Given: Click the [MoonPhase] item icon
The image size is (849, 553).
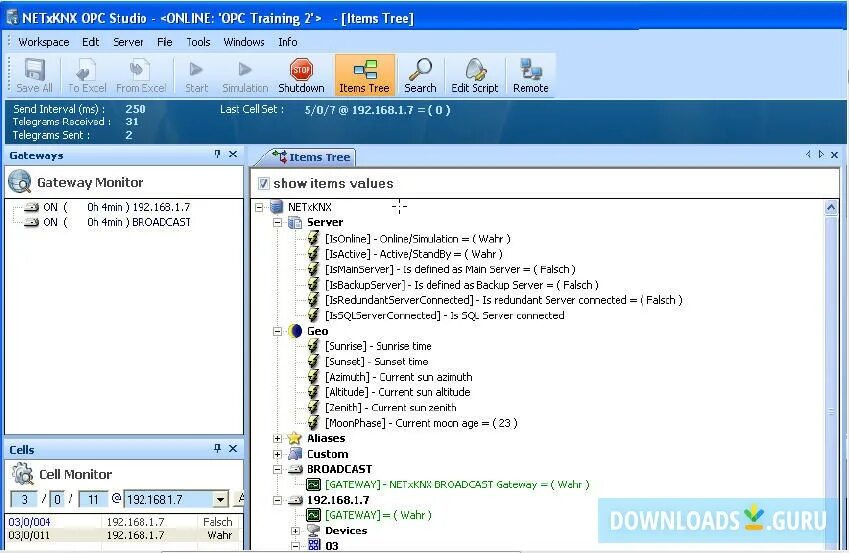Looking at the screenshot, I should 314,422.
